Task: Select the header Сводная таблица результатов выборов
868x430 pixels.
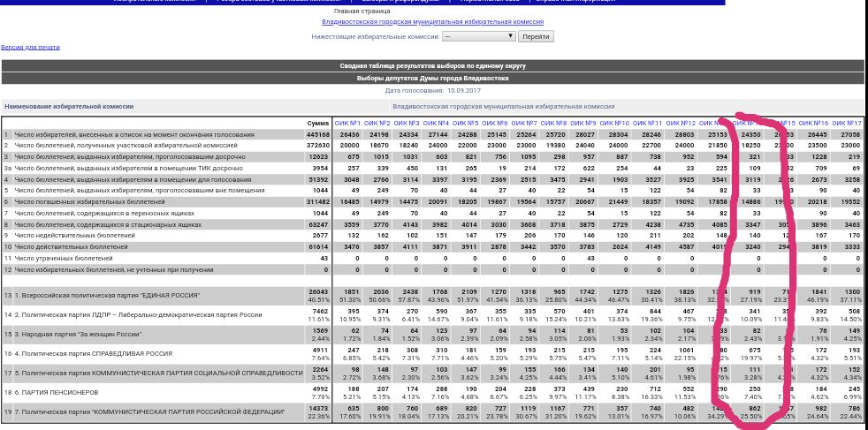Action: 433,66
